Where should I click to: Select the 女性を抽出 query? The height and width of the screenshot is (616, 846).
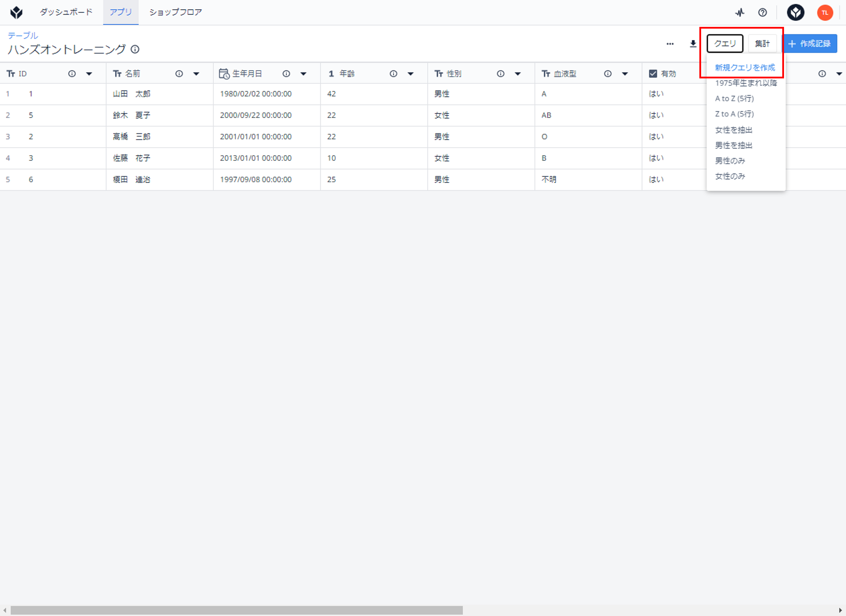(x=734, y=130)
